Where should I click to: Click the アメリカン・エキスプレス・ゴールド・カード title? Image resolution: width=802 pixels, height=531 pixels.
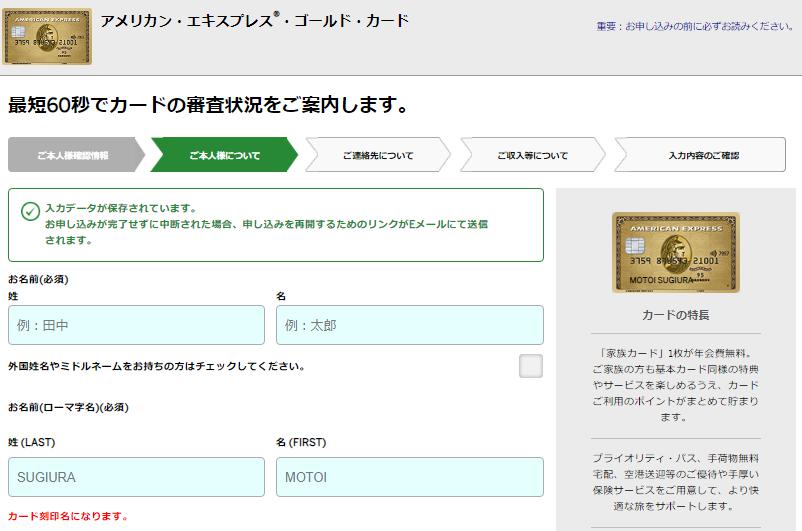click(255, 20)
